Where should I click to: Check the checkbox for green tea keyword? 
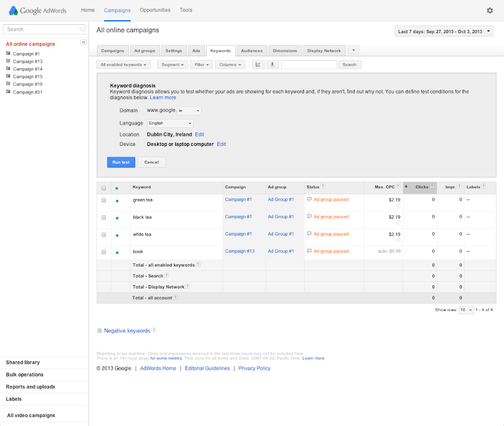click(x=104, y=200)
